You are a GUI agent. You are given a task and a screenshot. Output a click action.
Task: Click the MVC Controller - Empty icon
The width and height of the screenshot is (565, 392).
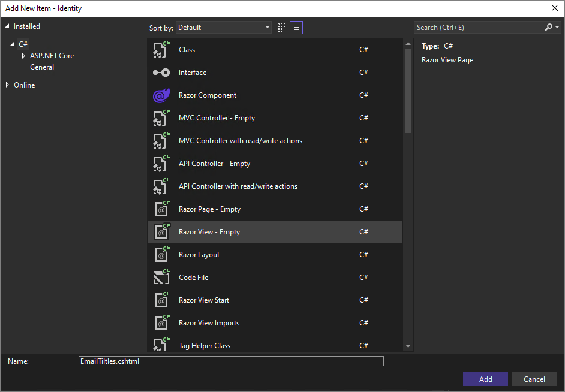[161, 118]
